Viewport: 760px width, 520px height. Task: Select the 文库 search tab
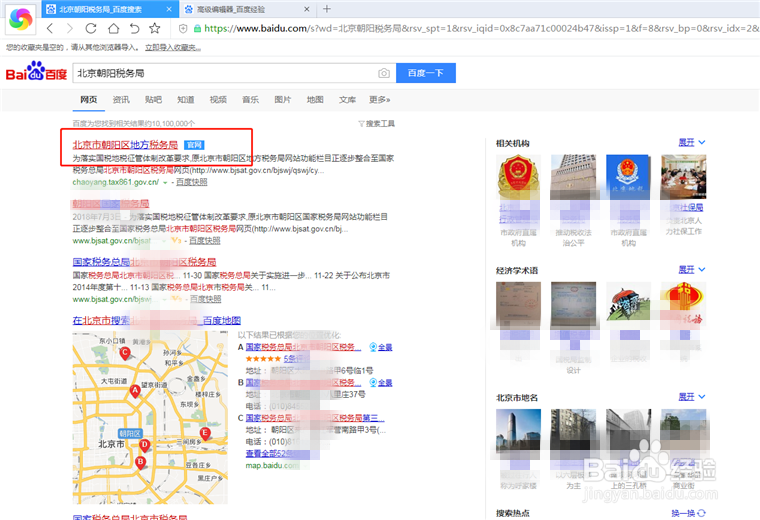point(347,99)
